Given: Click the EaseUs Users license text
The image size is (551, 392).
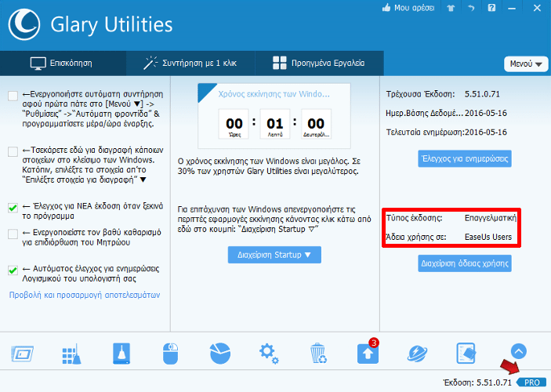Looking at the screenshot, I should click(488, 237).
